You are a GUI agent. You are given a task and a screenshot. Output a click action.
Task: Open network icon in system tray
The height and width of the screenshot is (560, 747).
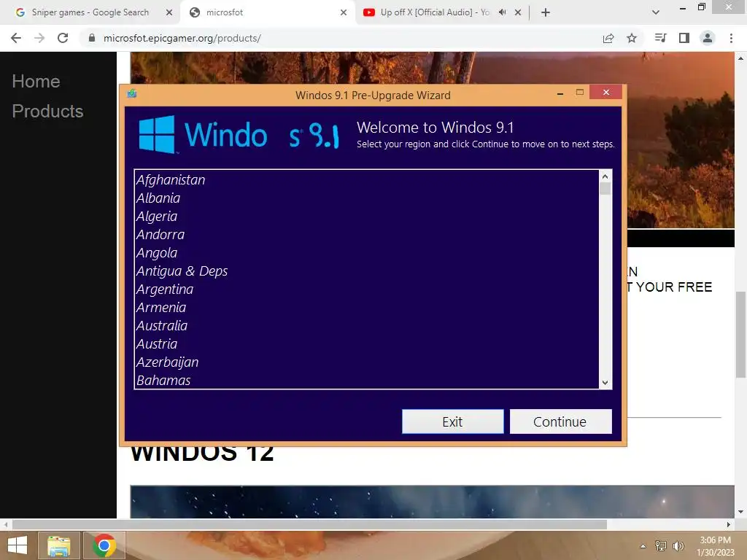(x=661, y=546)
